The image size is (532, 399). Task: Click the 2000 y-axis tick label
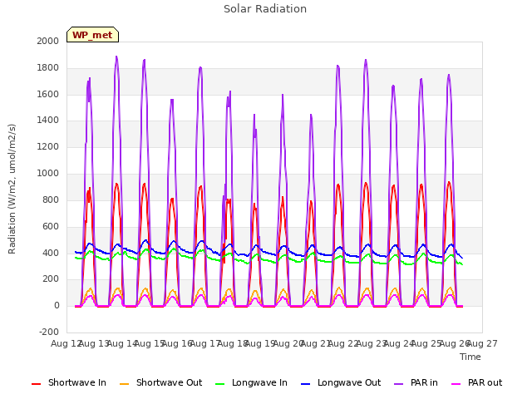click(48, 41)
